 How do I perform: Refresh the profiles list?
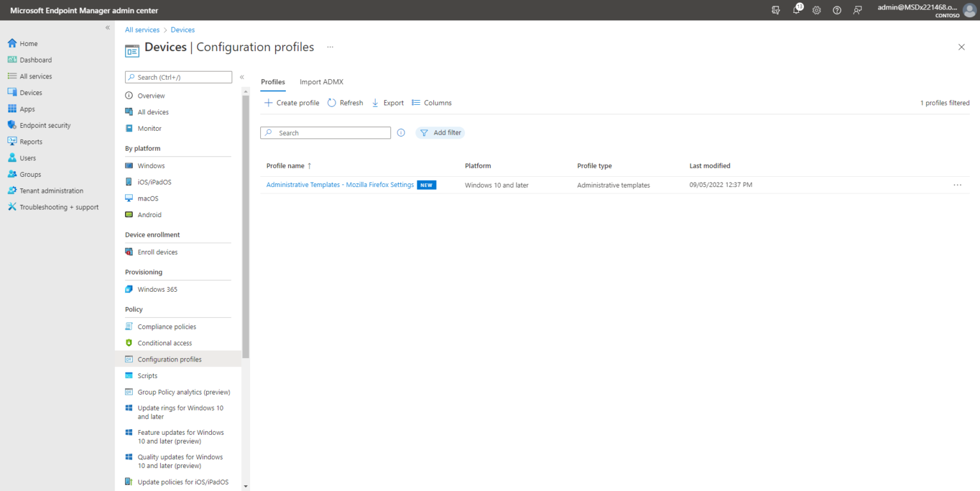click(345, 103)
